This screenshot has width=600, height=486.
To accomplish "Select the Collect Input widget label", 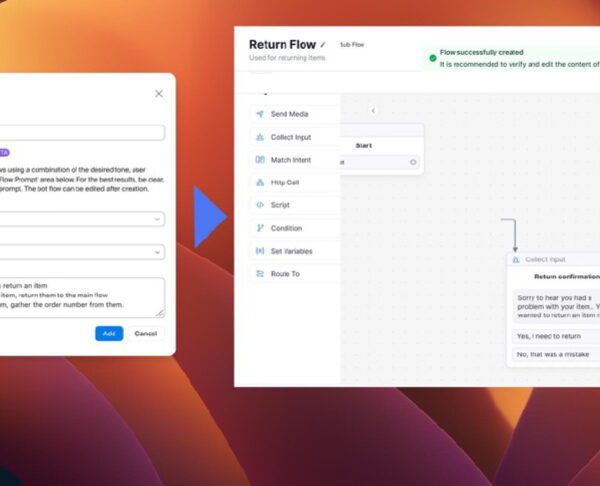I will click(x=291, y=137).
